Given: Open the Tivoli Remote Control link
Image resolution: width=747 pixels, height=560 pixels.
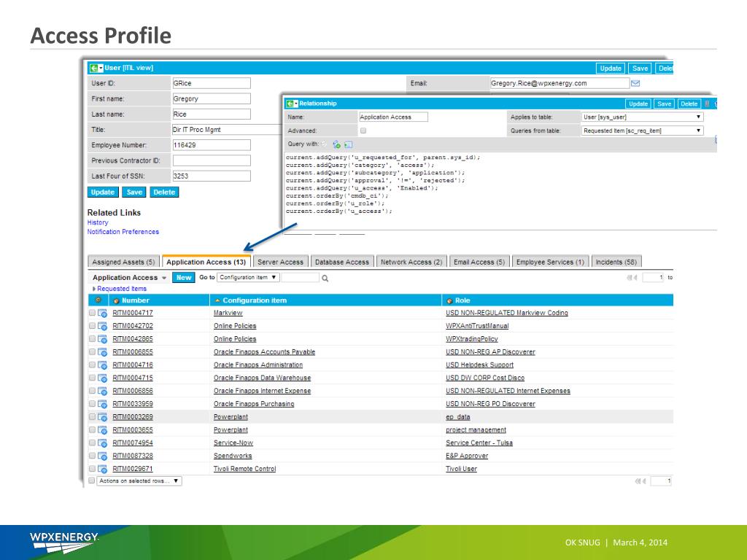Looking at the screenshot, I should click(x=245, y=469).
